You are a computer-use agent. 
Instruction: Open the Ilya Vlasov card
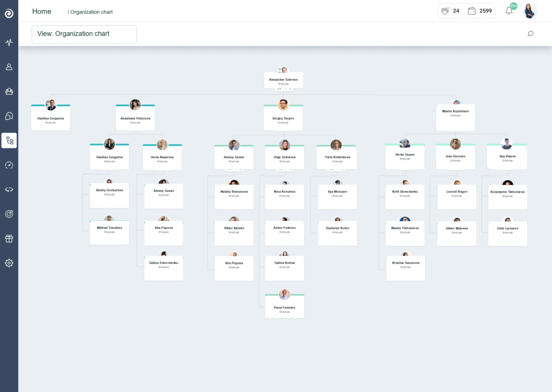pos(507,157)
